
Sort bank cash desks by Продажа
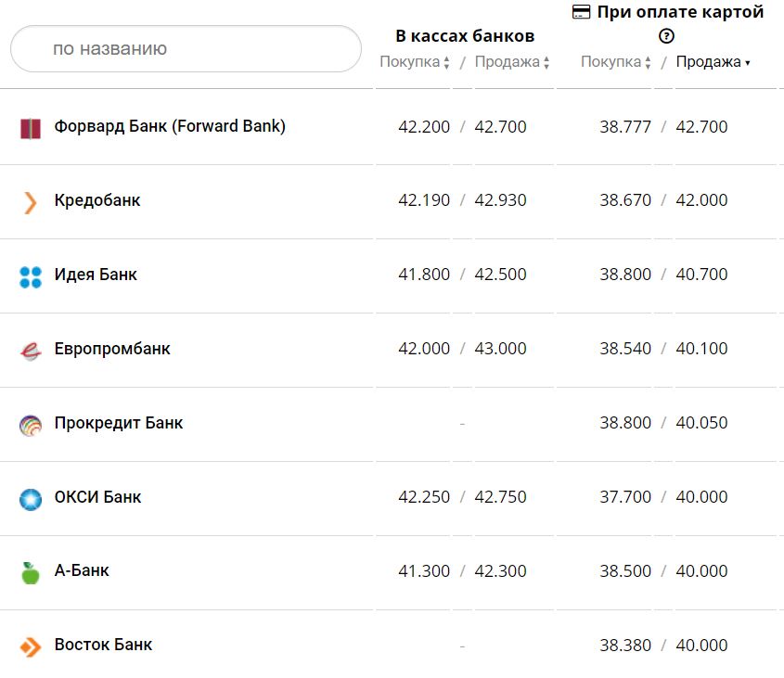[x=512, y=62]
